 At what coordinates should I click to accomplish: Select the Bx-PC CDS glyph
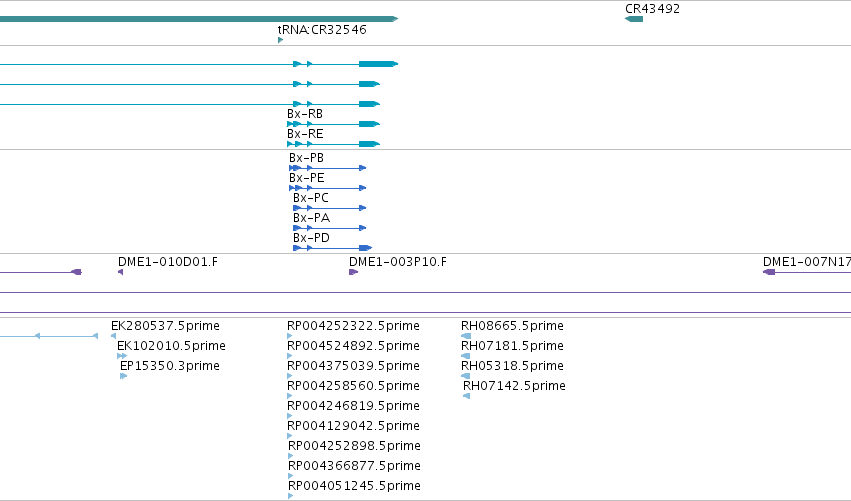[329, 208]
